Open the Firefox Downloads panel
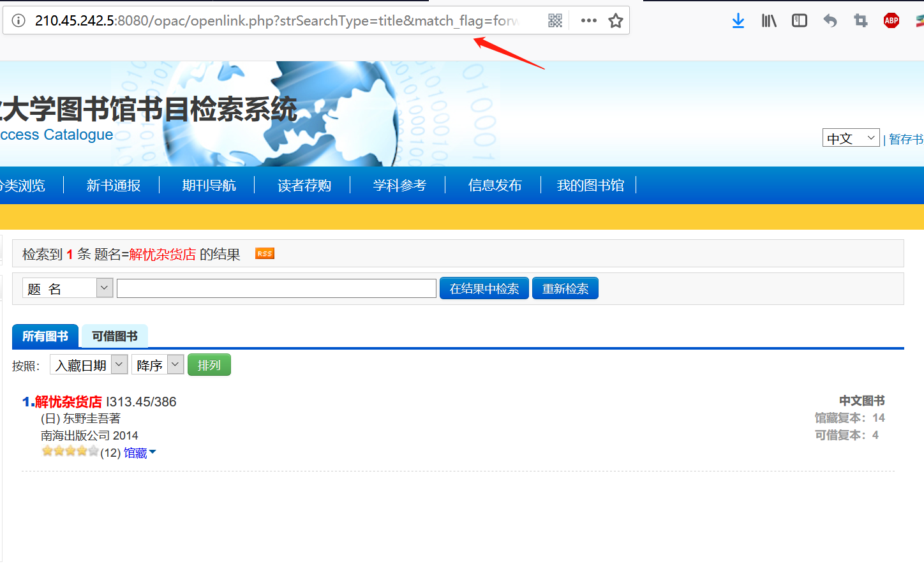This screenshot has width=924, height=571. [x=738, y=20]
